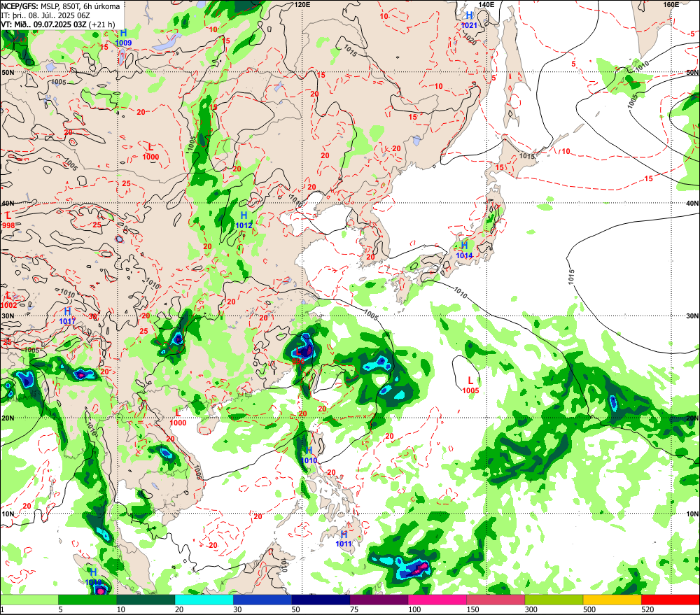
Task: Click the valid time 'VT: Mið.. 09.07.2025 03Z (+21 h)'
Action: (57, 24)
